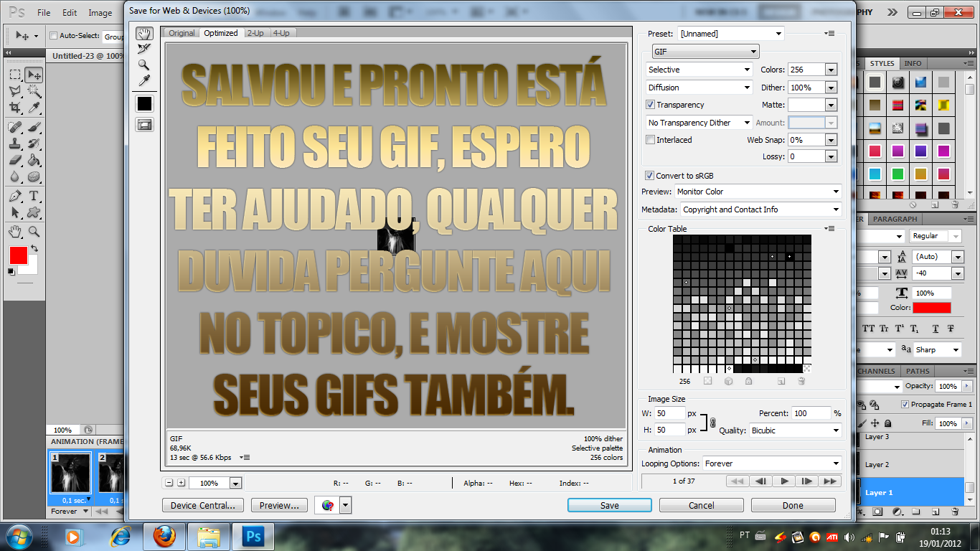The height and width of the screenshot is (551, 980).
Task: Click the Cancel button
Action: click(702, 505)
